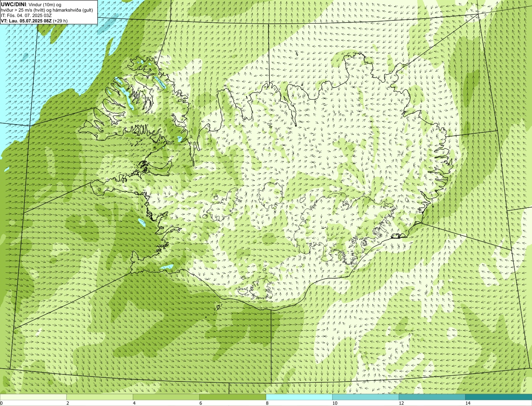Click the '(+29 h)' forecast offset text
The height and width of the screenshot is (406, 532).
point(60,21)
